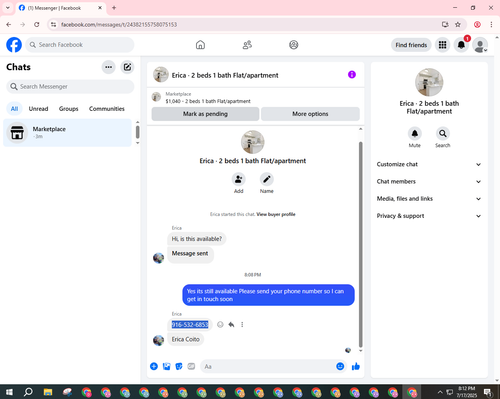The image size is (500, 399).
Task: Attach a file with the photo icon
Action: (x=166, y=366)
